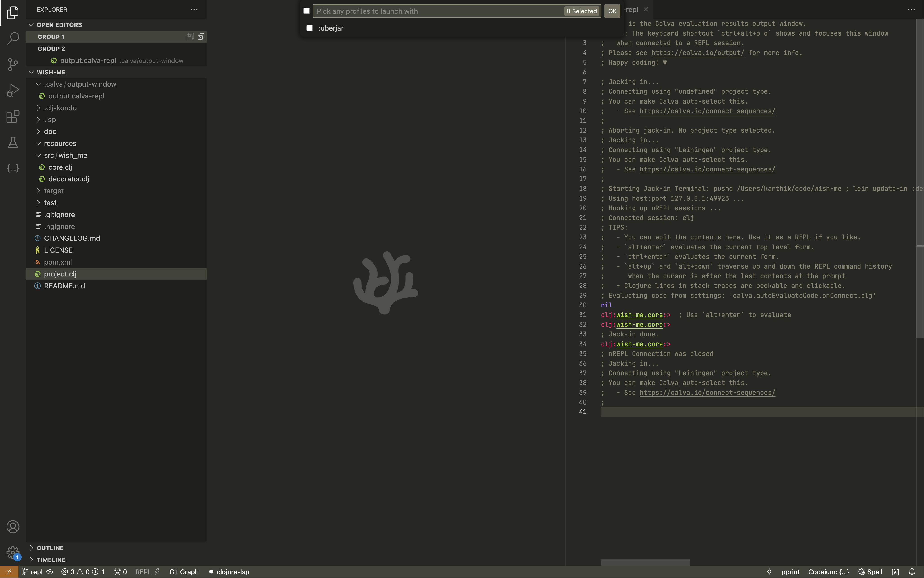Select output.calva-repl under Group 2
The height and width of the screenshot is (578, 924).
pos(116,60)
